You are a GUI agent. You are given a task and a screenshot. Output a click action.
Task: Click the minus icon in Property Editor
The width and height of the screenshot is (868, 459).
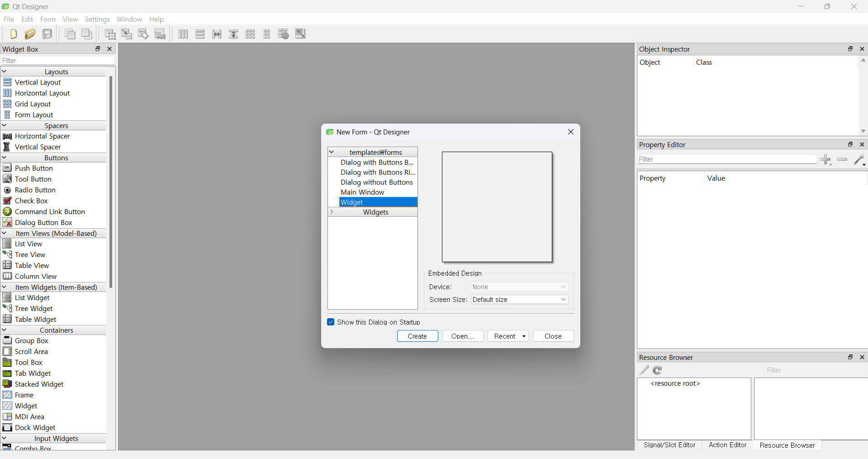[x=842, y=159]
